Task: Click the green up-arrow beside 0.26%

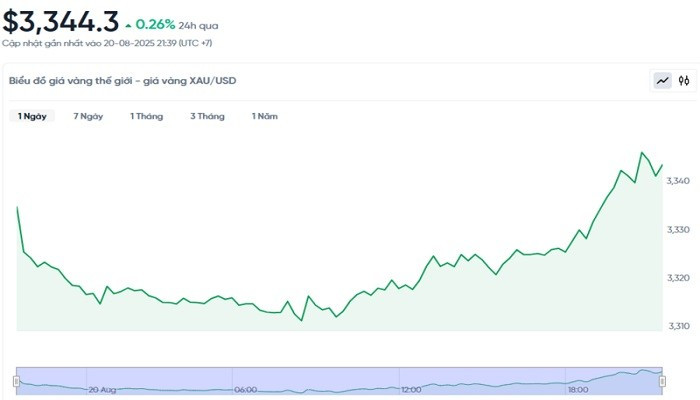Action: pyautogui.click(x=128, y=24)
